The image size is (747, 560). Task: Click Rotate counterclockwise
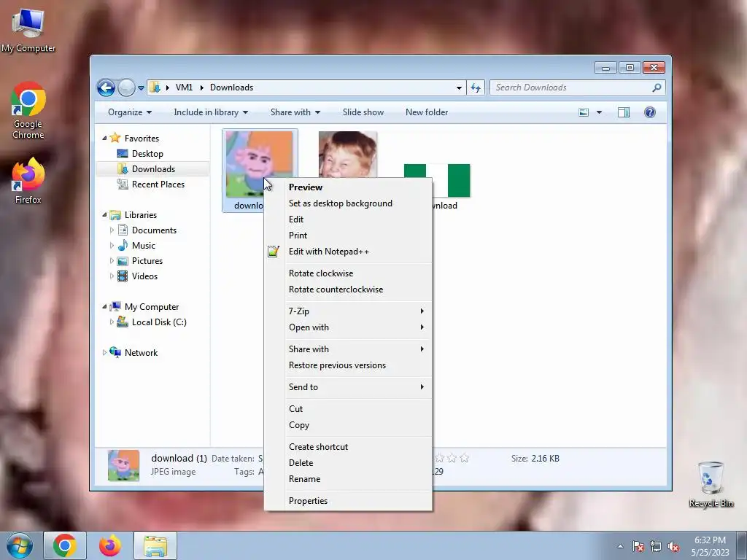tap(348, 289)
